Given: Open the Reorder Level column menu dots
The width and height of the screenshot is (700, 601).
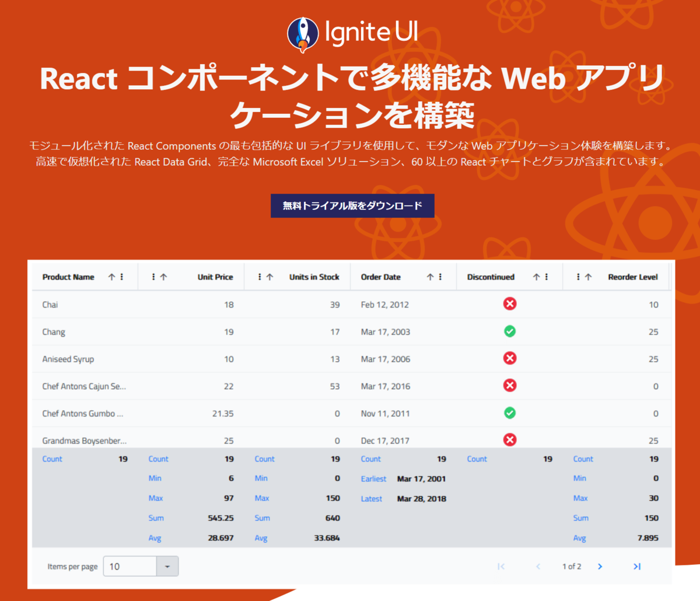Looking at the screenshot, I should pos(578,277).
